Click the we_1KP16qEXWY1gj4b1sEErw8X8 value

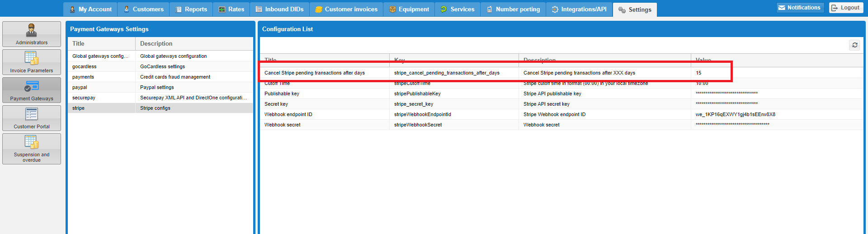[736, 114]
